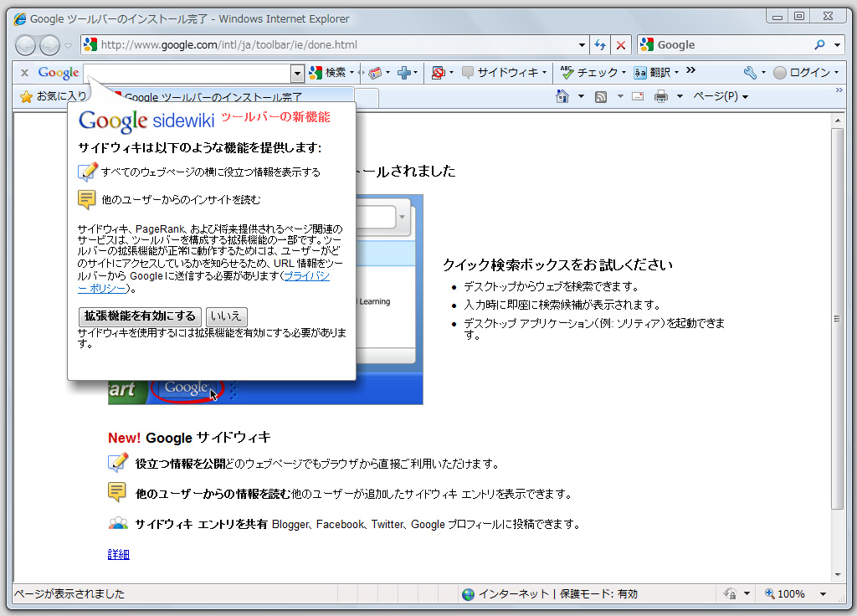857x616 pixels.
Task: Click the email page icon
Action: coord(637,97)
